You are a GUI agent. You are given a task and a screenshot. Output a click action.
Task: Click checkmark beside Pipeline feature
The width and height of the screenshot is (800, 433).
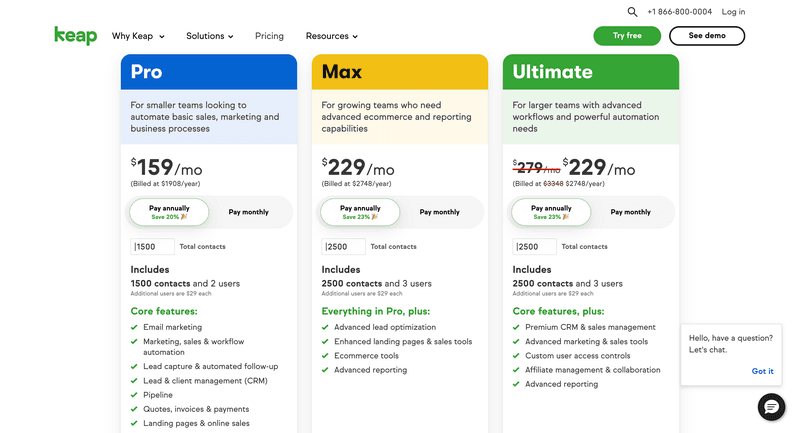(134, 395)
